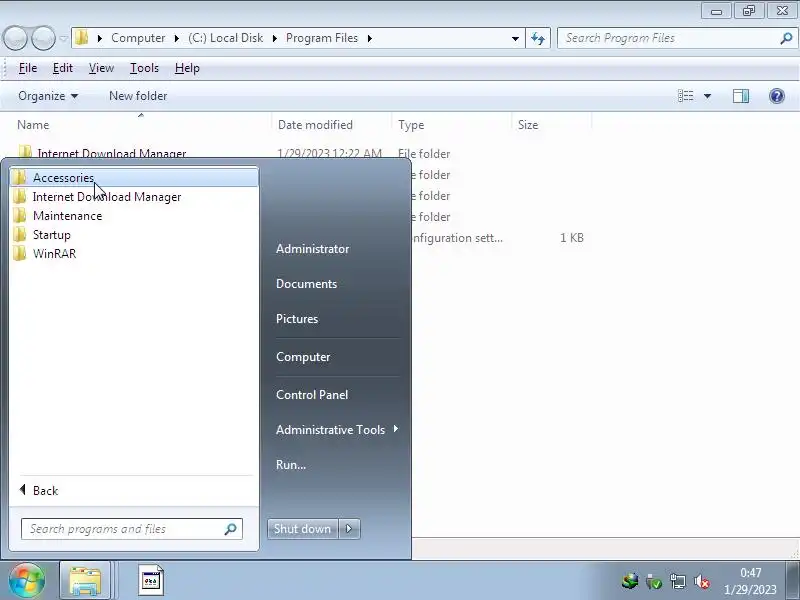
Task: Click the address bar refresh icon
Action: pos(538,38)
